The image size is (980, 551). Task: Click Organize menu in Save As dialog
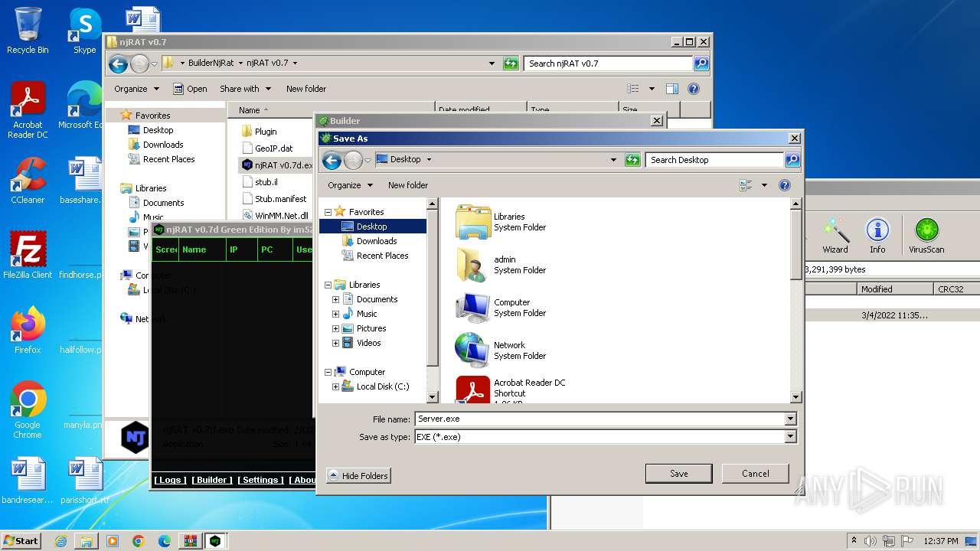pyautogui.click(x=350, y=185)
